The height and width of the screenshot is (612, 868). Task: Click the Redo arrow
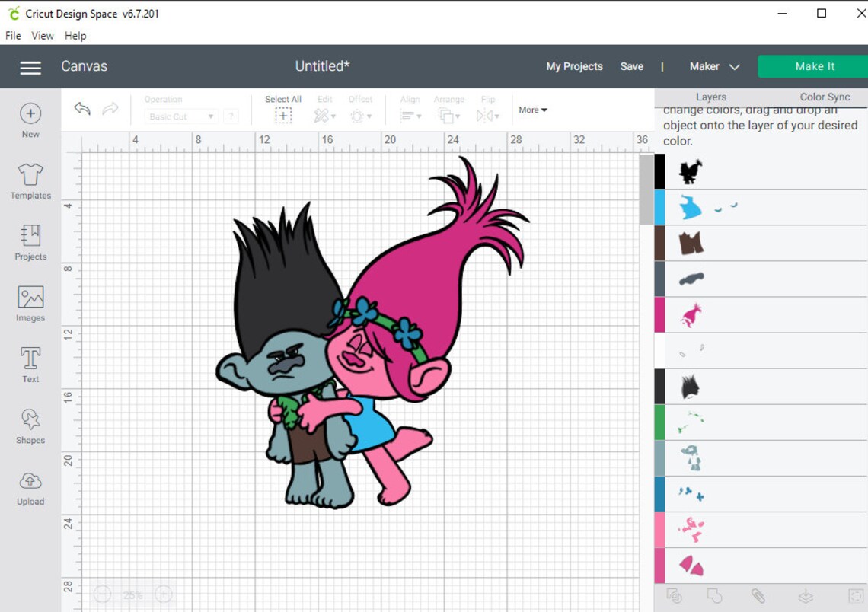click(x=110, y=108)
